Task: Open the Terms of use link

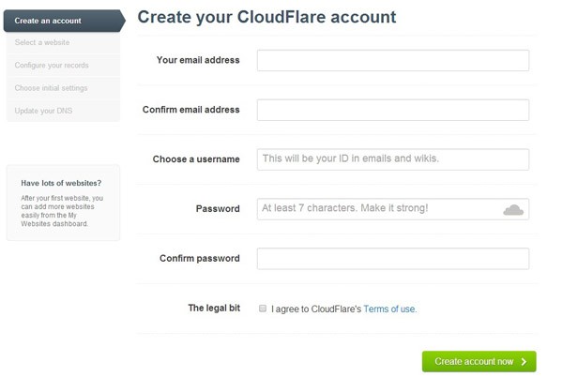Action: [390, 309]
